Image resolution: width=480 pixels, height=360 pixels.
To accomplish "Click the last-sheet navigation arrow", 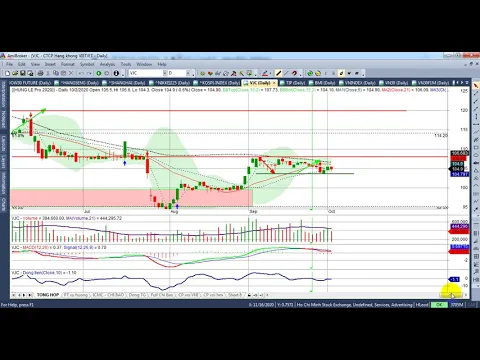I will click(x=30, y=295).
